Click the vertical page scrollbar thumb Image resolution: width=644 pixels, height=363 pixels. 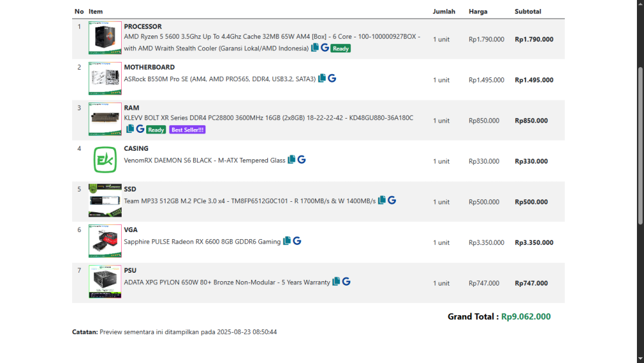(x=640, y=146)
